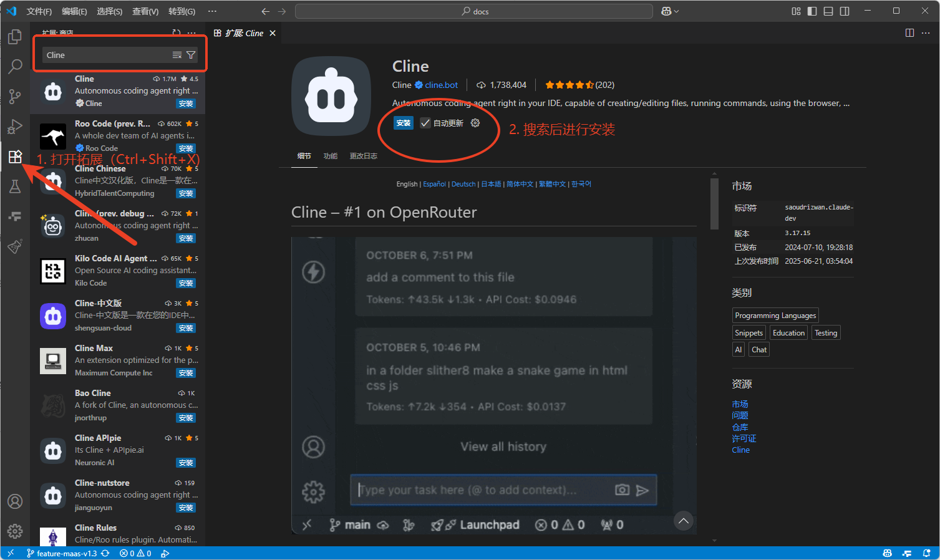940x560 pixels.
Task: Open the Run and Debug view
Action: click(15, 127)
